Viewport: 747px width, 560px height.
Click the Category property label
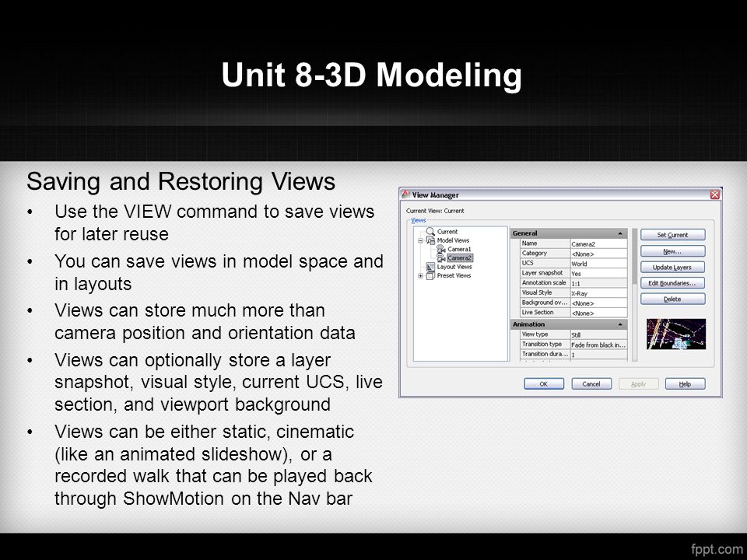[535, 254]
